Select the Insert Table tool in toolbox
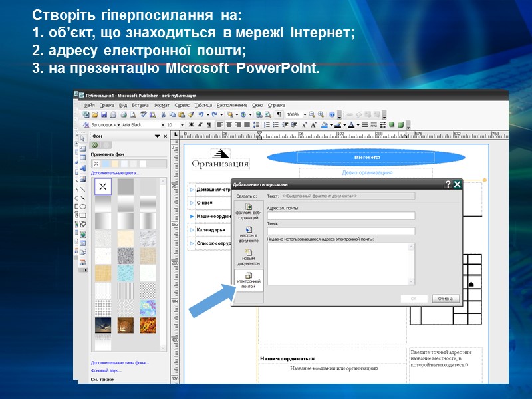Image resolution: width=532 pixels, height=399 pixels. (82, 158)
